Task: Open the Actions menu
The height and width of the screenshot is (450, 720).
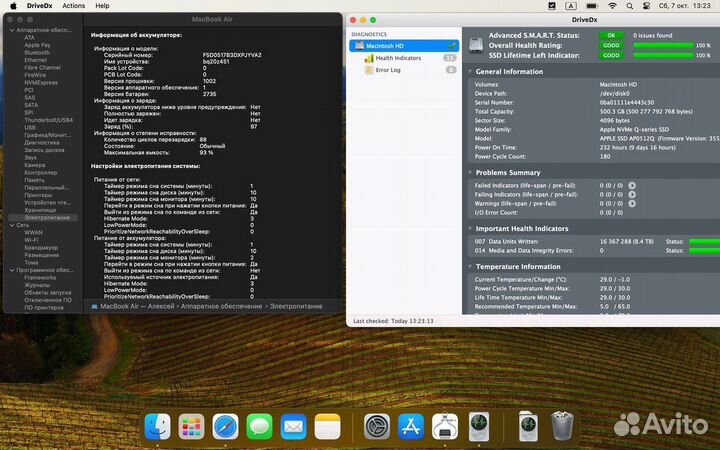Action: pyautogui.click(x=73, y=6)
